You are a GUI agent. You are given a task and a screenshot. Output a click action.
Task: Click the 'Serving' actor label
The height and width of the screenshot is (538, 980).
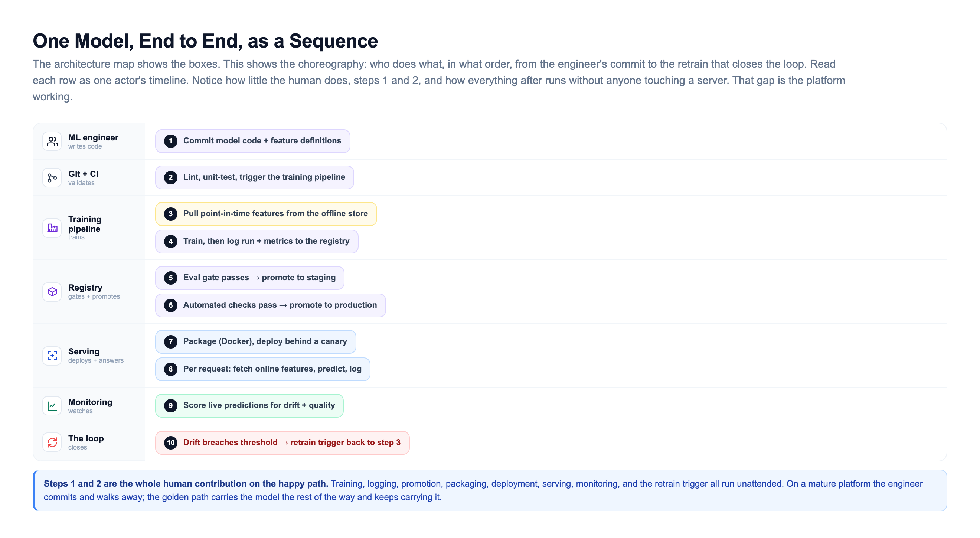tap(84, 352)
